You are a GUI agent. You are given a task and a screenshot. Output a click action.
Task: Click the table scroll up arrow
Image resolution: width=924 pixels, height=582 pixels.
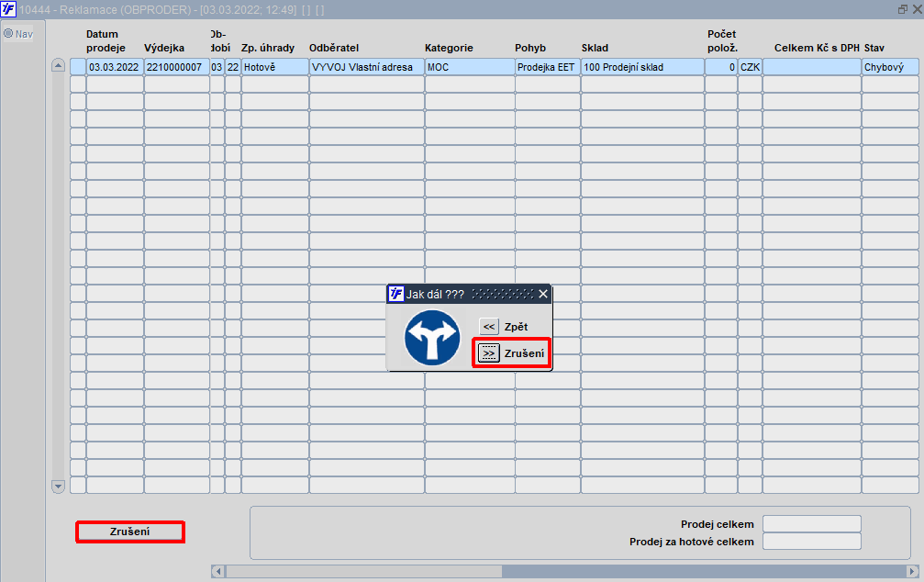tap(58, 65)
